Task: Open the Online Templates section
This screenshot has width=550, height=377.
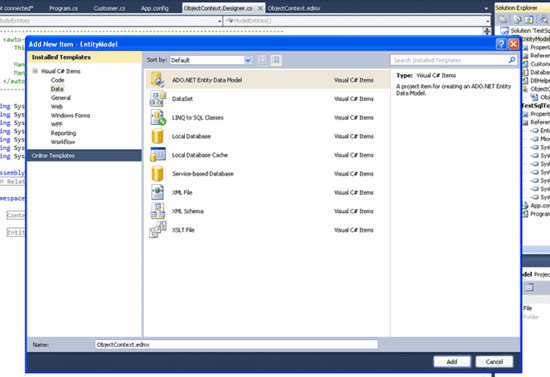Action: [x=84, y=155]
